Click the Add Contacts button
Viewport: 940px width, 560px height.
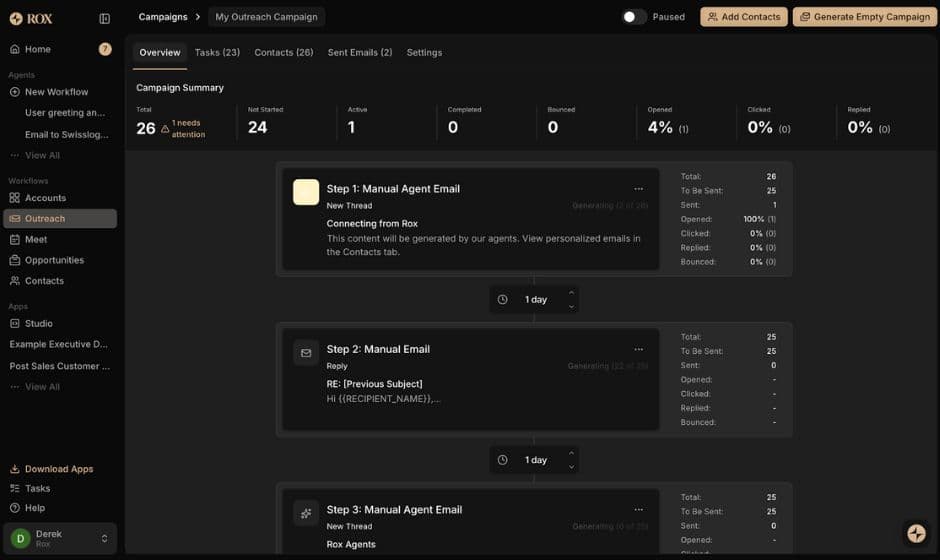coord(743,17)
